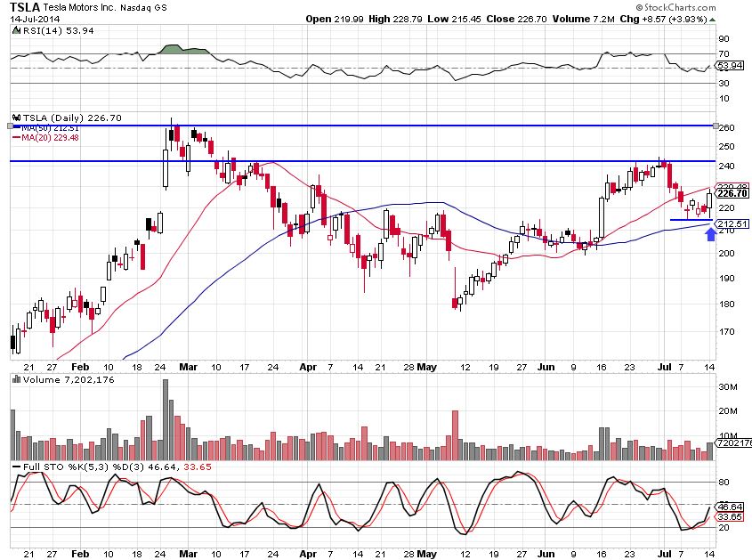Click the 46.64 stochastic tag on right axis

click(730, 507)
